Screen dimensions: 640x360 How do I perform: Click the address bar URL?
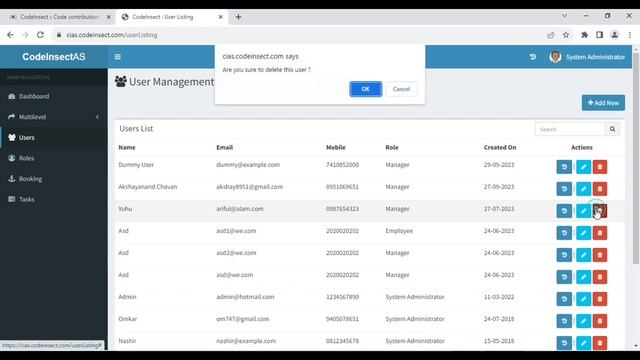coord(112,35)
